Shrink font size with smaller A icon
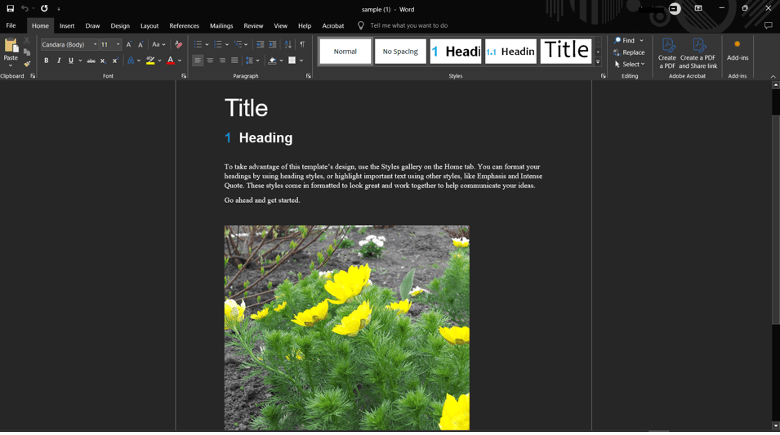This screenshot has width=780, height=435. point(141,45)
